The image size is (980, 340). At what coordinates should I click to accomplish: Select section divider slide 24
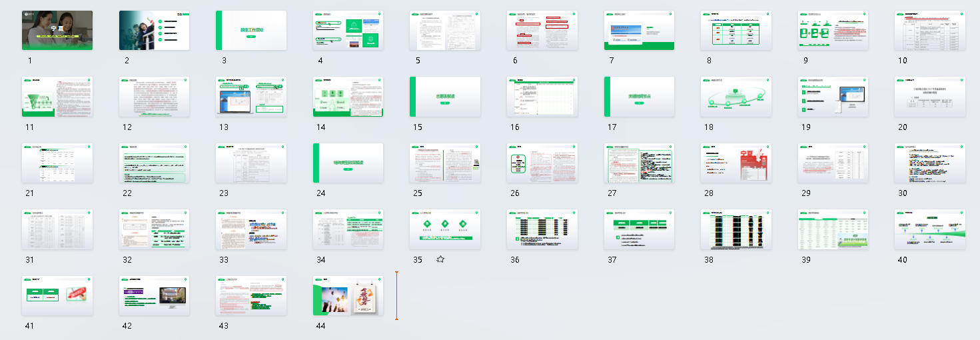348,163
